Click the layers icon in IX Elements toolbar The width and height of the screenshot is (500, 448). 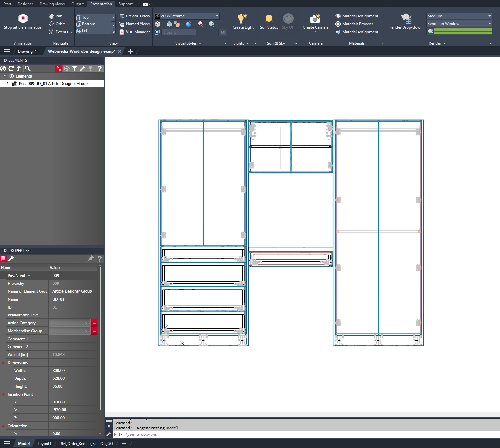[x=67, y=68]
